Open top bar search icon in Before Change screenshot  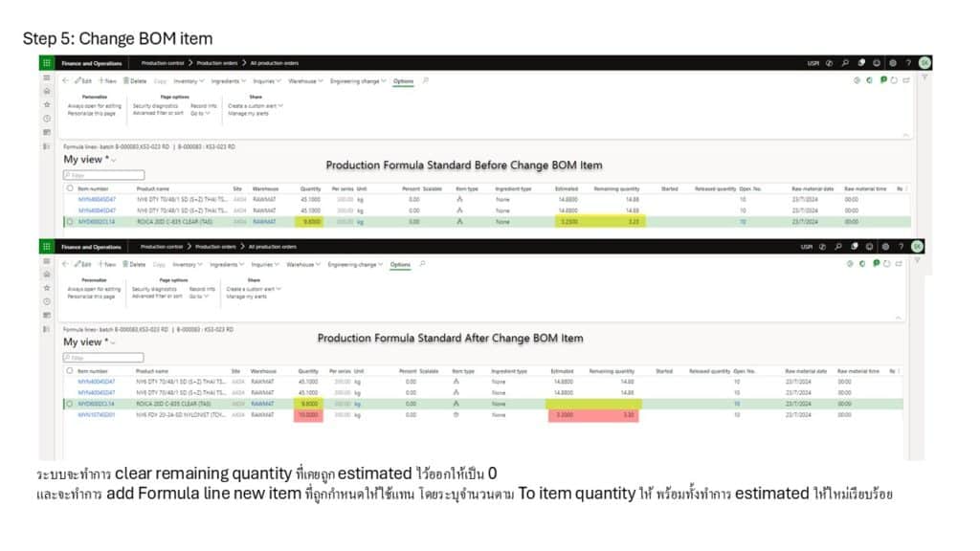845,63
